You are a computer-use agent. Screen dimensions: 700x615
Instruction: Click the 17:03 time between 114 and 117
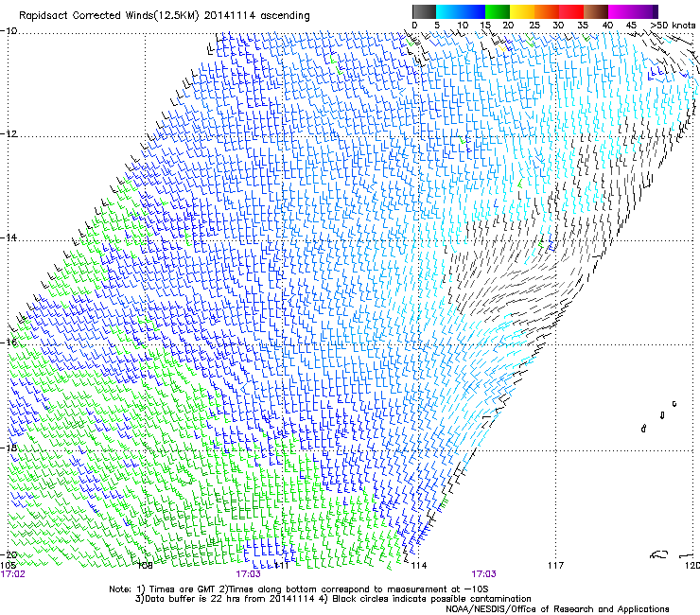tap(483, 574)
